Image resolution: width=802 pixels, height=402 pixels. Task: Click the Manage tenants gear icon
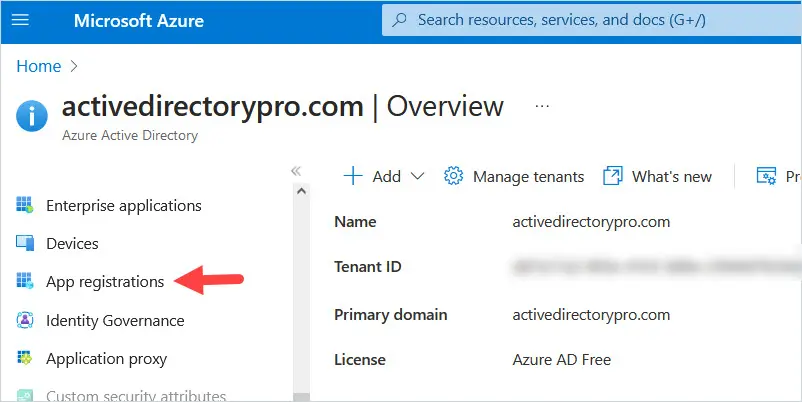(453, 176)
